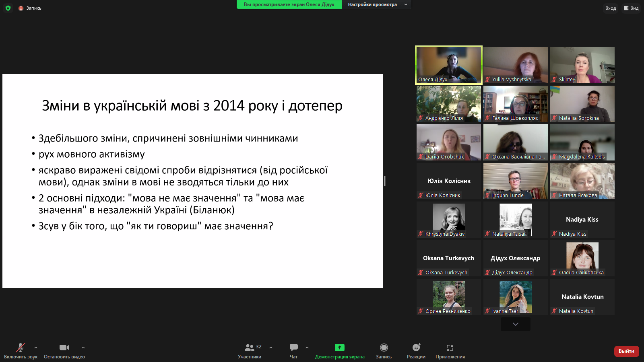This screenshot has height=362, width=644.
Task: Expand audio options arrow beside microphone
Action: pos(36,348)
